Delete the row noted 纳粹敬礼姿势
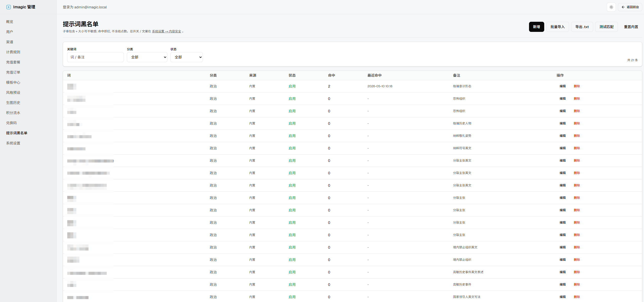Screen dimensions: 644x302 click(x=577, y=136)
